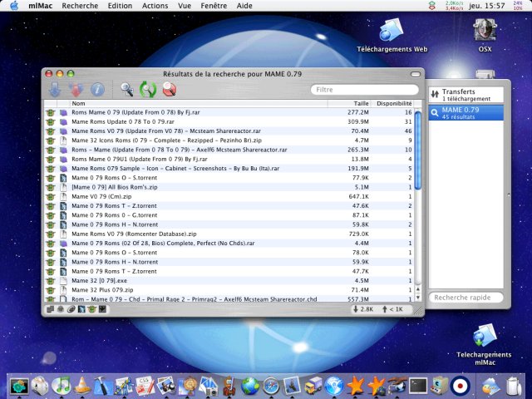Click the blue download arrow toolbar icon

tap(55, 89)
